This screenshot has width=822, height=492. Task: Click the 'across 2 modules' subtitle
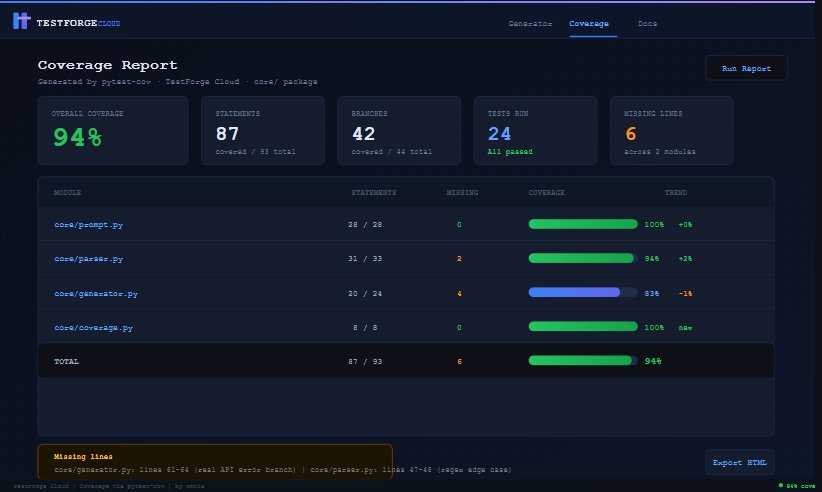[659, 152]
